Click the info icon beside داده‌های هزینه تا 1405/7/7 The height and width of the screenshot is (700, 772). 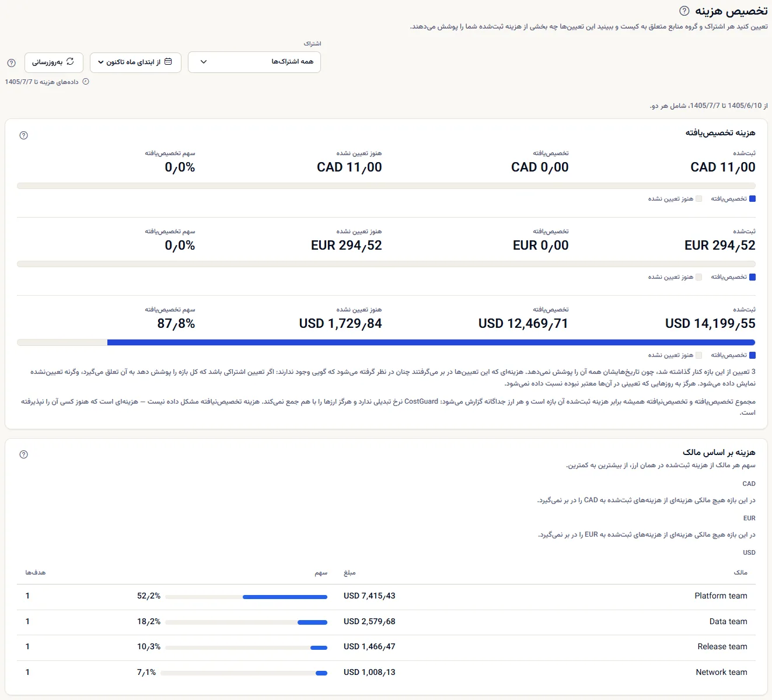(x=86, y=82)
